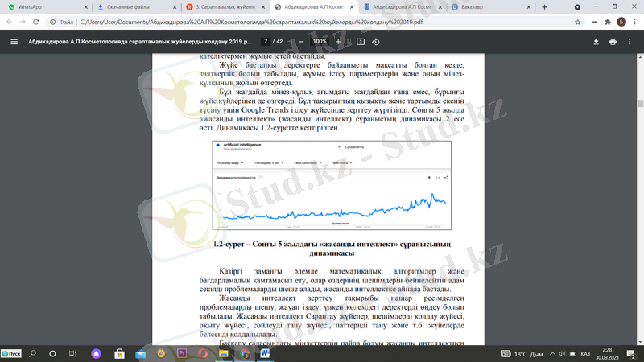Open volume control in tray
Viewport: 644px width, 362px height.
pyautogui.click(x=562, y=354)
